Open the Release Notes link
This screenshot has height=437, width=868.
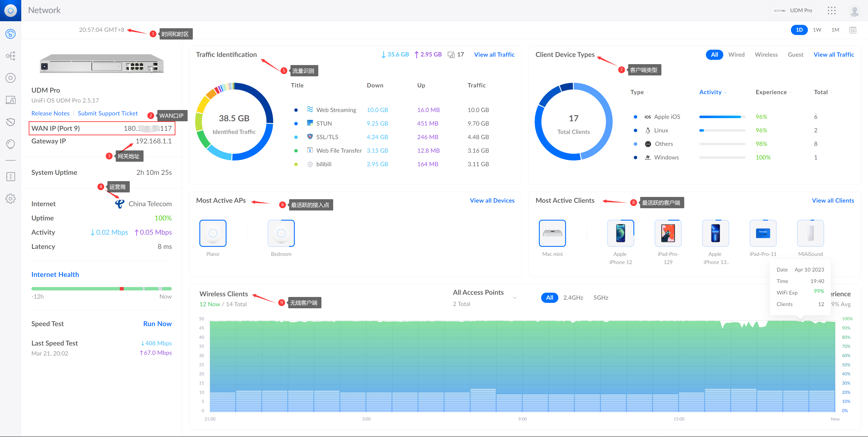[50, 113]
